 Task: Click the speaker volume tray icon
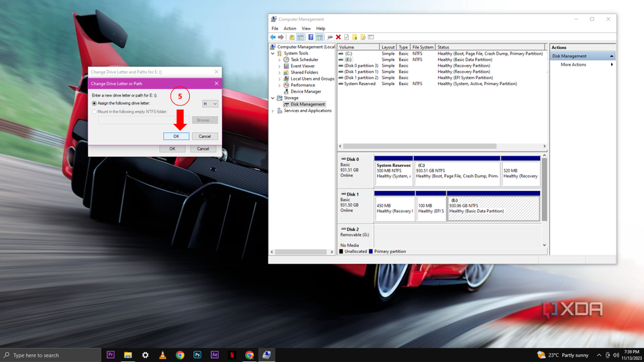pyautogui.click(x=616, y=355)
